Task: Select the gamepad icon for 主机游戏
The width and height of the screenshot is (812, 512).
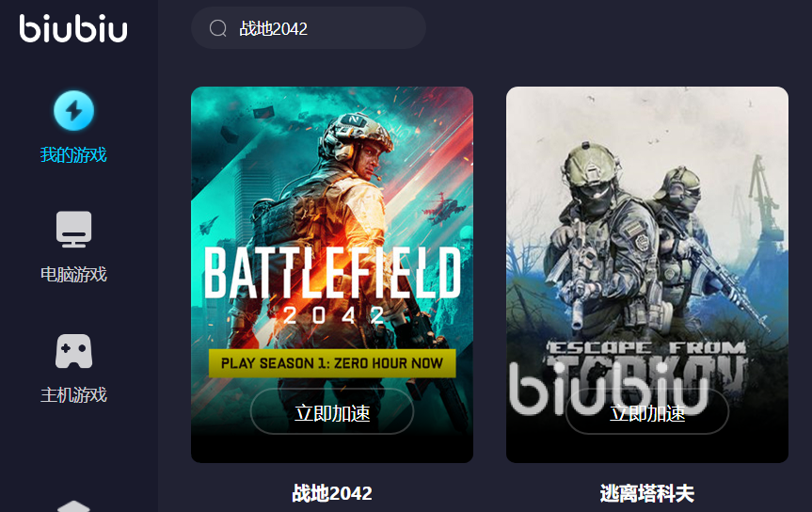Action: [74, 351]
